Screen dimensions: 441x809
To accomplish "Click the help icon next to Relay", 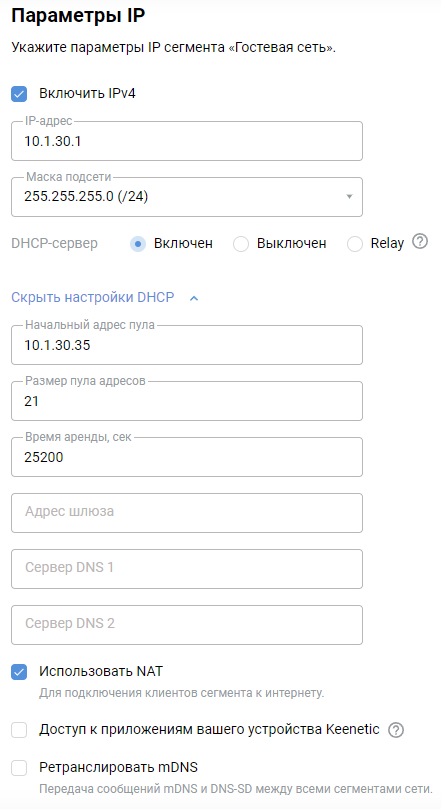I will [x=420, y=241].
